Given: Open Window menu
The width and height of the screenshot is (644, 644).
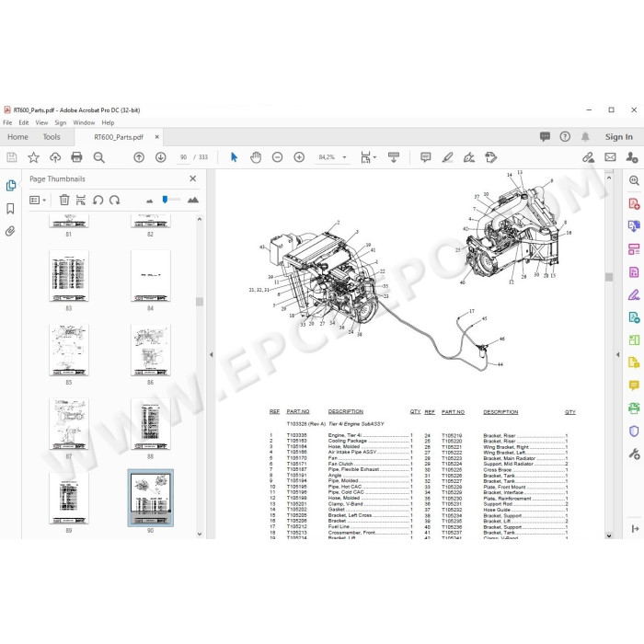Looking at the screenshot, I should (84, 122).
